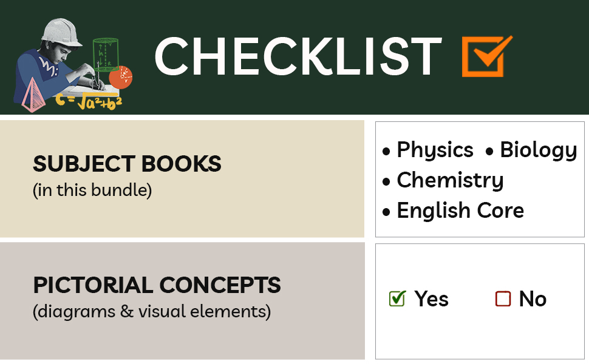Click the bullet point before Physics
Image resolution: width=589 pixels, height=364 pixels.
(x=386, y=151)
